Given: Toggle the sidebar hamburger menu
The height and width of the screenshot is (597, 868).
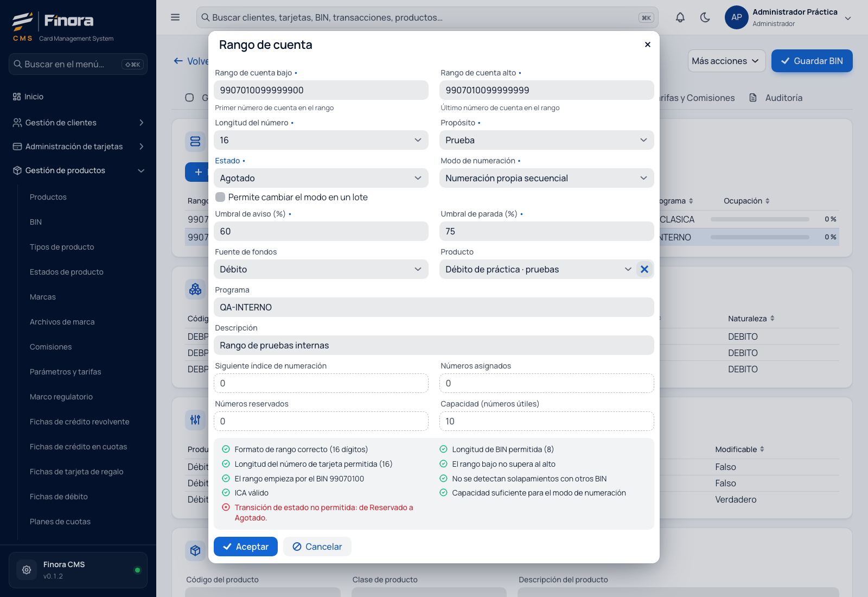Looking at the screenshot, I should pos(175,17).
